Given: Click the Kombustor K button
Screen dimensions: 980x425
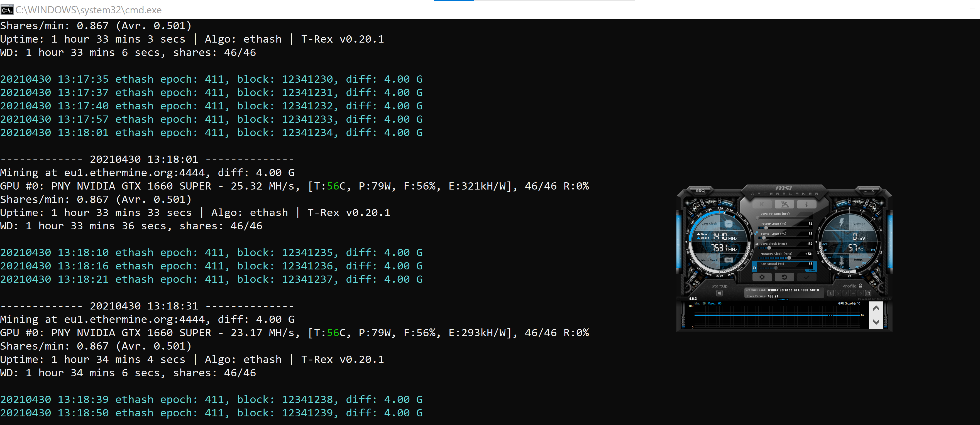Looking at the screenshot, I should 762,204.
